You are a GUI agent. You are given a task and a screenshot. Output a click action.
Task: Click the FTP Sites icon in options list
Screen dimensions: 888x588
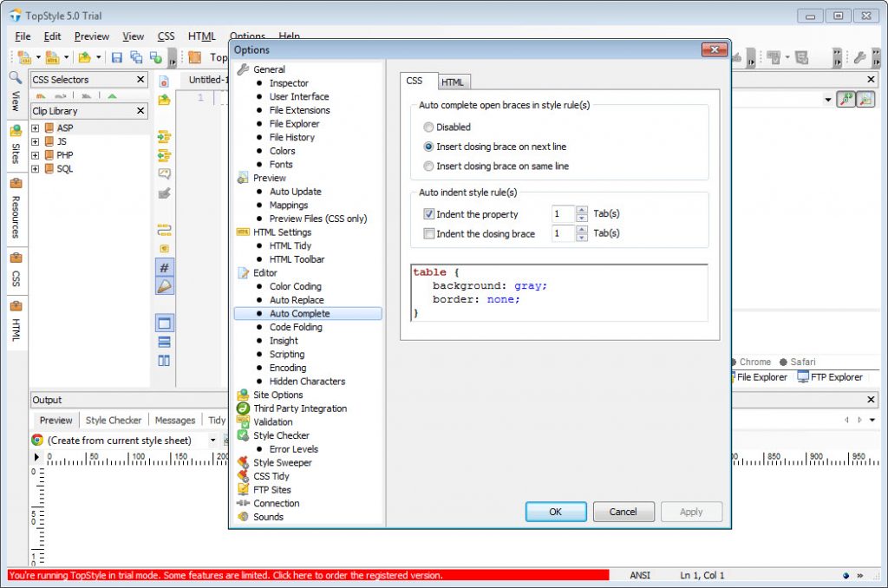(243, 489)
